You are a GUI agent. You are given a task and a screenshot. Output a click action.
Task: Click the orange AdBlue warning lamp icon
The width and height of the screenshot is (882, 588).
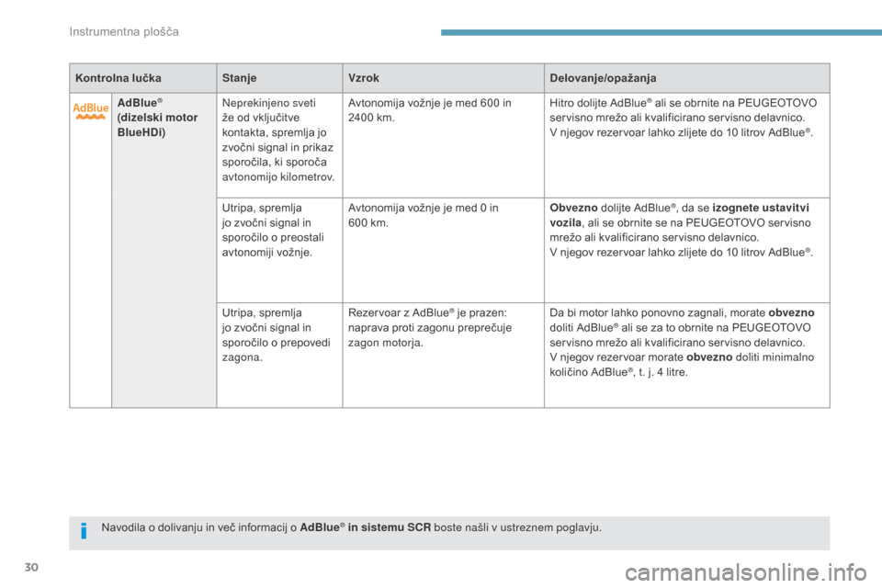[x=91, y=111]
